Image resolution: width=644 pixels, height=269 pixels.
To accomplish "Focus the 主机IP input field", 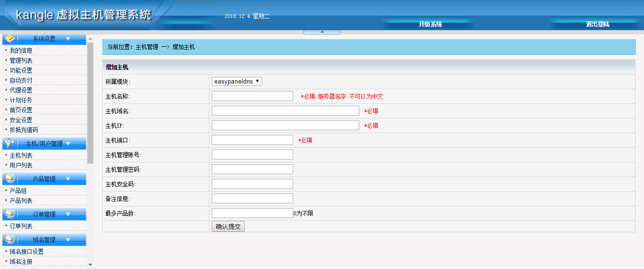I will click(285, 125).
